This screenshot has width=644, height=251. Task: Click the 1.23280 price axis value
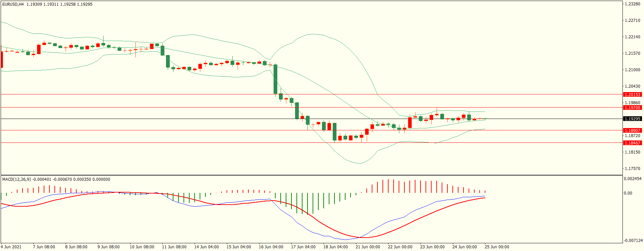pyautogui.click(x=632, y=4)
